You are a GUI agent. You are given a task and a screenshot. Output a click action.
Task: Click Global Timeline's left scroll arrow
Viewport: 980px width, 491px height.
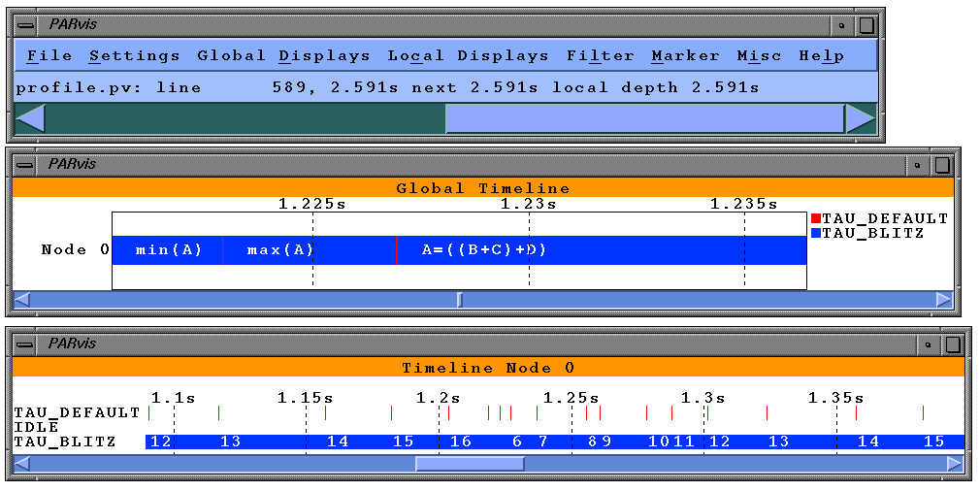(x=21, y=300)
